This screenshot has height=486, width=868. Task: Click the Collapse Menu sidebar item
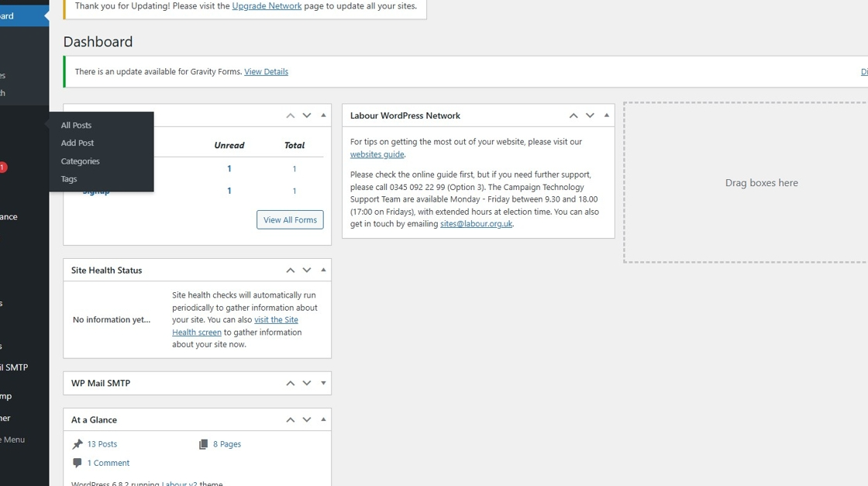[24, 439]
